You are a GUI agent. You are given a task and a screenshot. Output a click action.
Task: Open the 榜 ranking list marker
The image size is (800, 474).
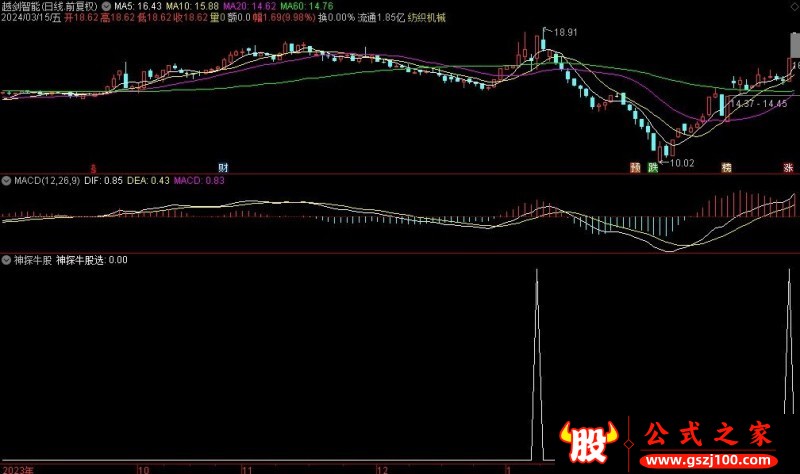tap(727, 167)
